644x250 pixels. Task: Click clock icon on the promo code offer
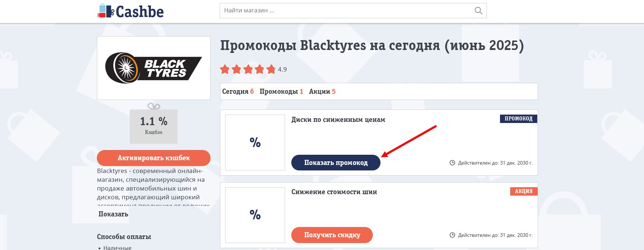(x=452, y=163)
